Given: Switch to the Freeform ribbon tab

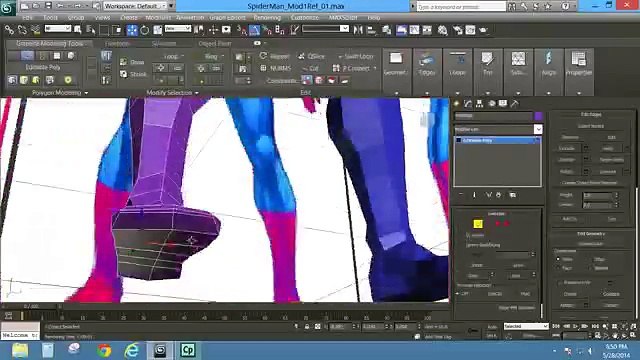Looking at the screenshot, I should click(x=118, y=43).
